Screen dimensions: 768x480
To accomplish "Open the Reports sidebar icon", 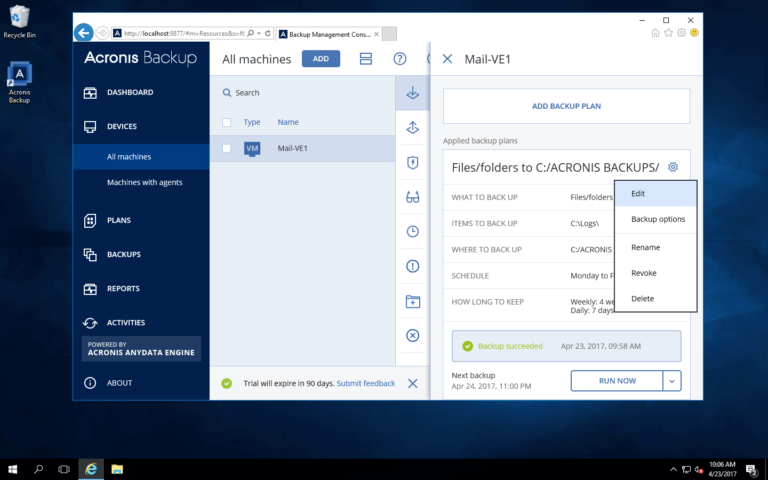I will pos(90,288).
